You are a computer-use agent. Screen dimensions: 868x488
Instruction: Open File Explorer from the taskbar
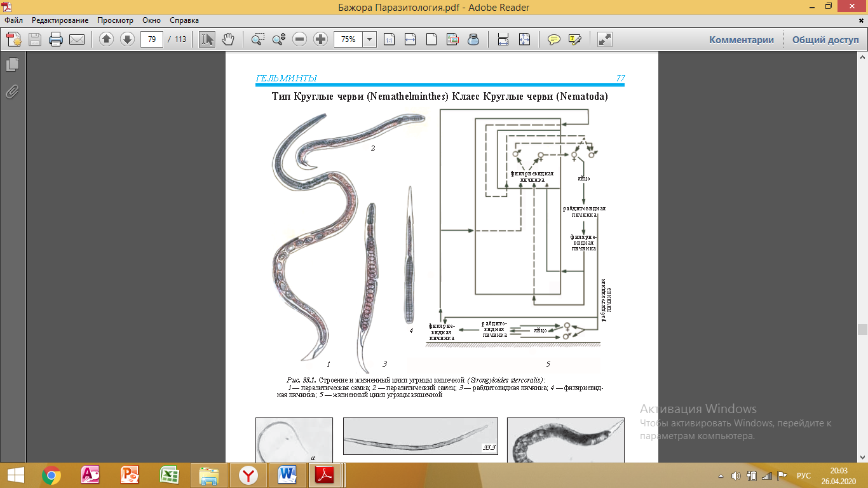(208, 475)
